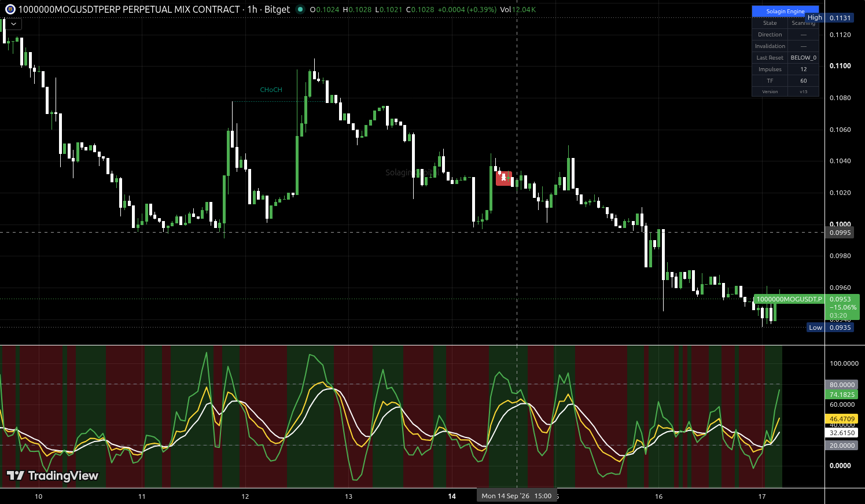Click the 0.1100 price axis label
The image size is (865, 504).
(840, 66)
